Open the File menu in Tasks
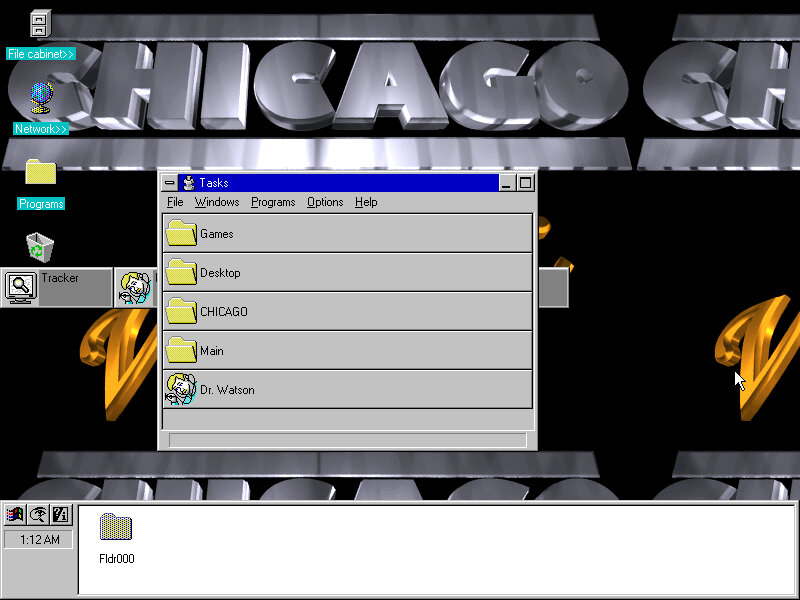The image size is (800, 600). 175,202
